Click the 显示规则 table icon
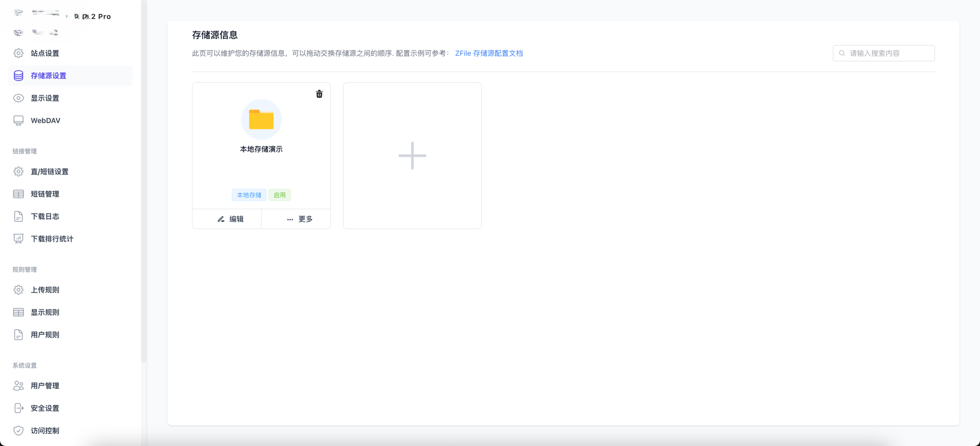This screenshot has height=446, width=980. pos(18,312)
